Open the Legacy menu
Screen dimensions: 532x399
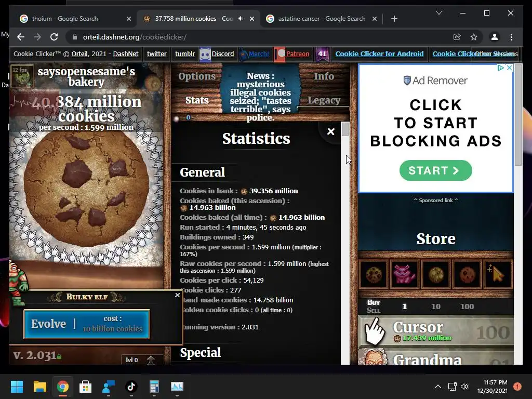(324, 100)
